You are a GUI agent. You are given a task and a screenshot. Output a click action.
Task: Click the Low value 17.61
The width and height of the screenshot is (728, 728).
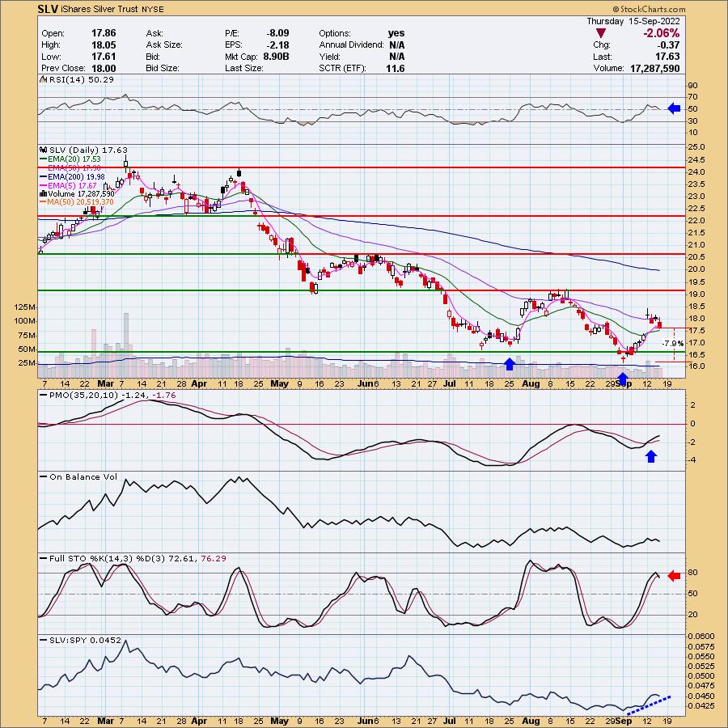coord(104,57)
